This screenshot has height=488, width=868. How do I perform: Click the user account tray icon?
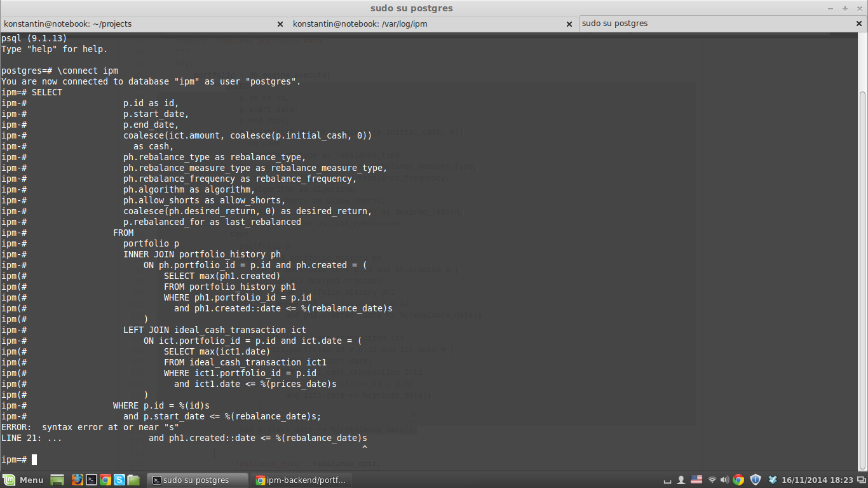(x=681, y=480)
